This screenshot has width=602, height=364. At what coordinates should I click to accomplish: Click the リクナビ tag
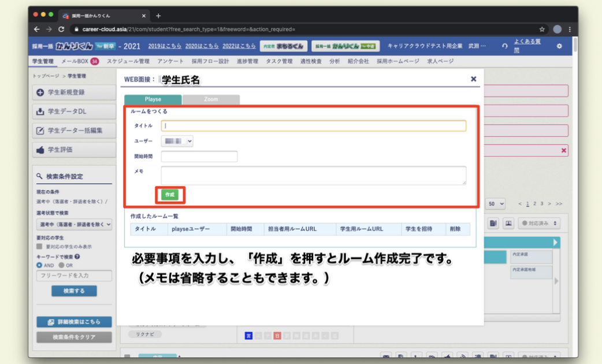145,335
